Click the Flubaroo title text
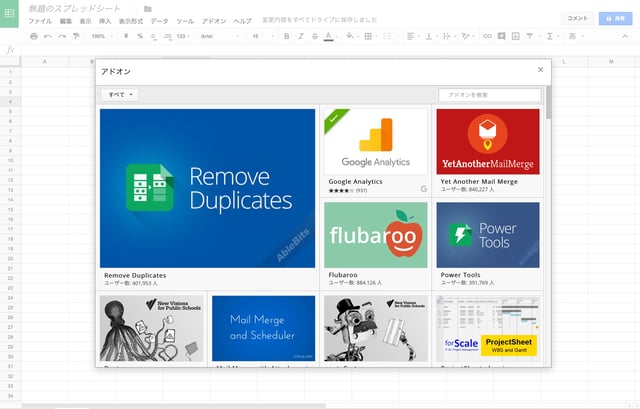This screenshot has width=640, height=409. click(x=343, y=275)
